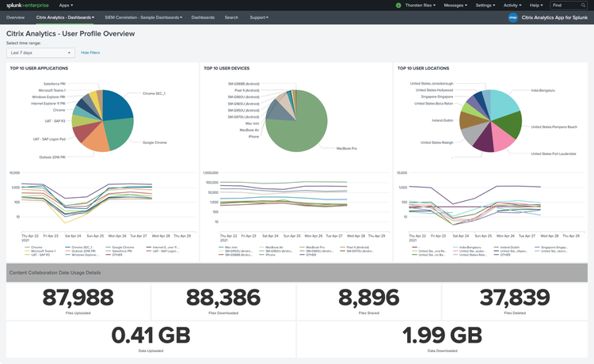Click the 0.41 GB Data Uploaded value
This screenshot has height=364, width=594.
[150, 336]
